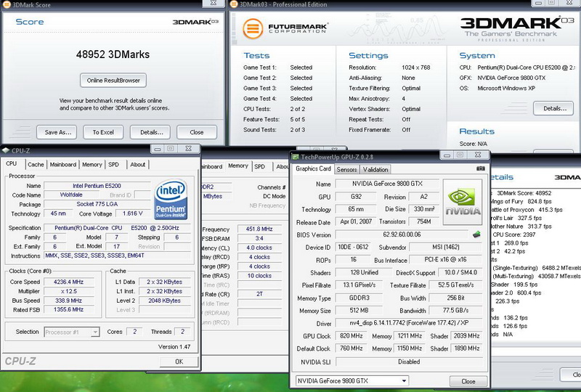Switch to the Validation tab in GPU-Z
This screenshot has width=581, height=392.
tap(375, 169)
